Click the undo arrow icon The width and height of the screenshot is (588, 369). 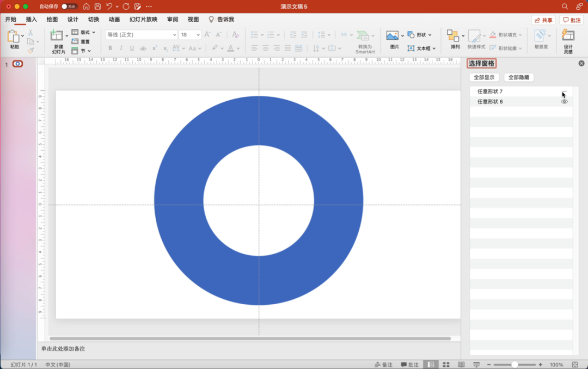109,7
